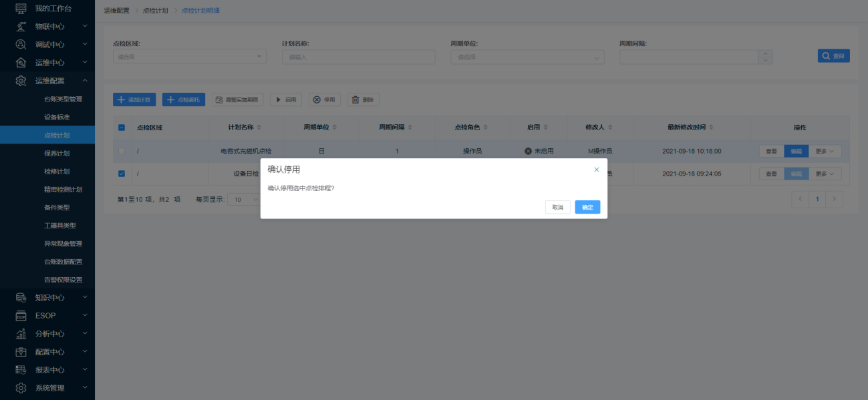Click 编辑 in the 10:18:00 row
Image resolution: width=868 pixels, height=400 pixels.
(x=796, y=152)
